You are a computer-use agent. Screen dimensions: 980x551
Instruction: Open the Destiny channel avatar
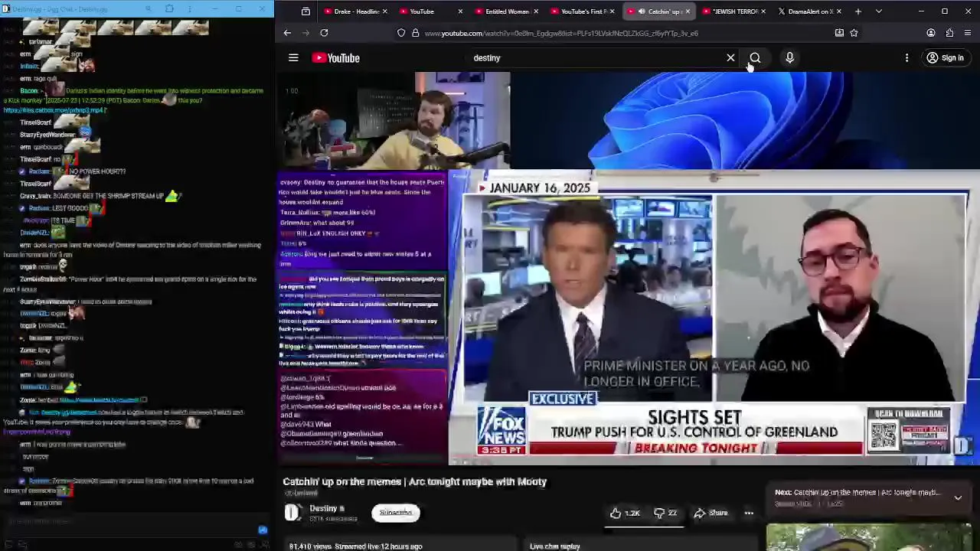(x=292, y=513)
